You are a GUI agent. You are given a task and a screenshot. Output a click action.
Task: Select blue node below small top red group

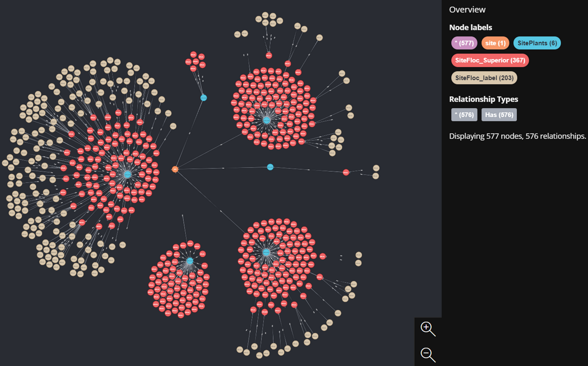click(204, 98)
